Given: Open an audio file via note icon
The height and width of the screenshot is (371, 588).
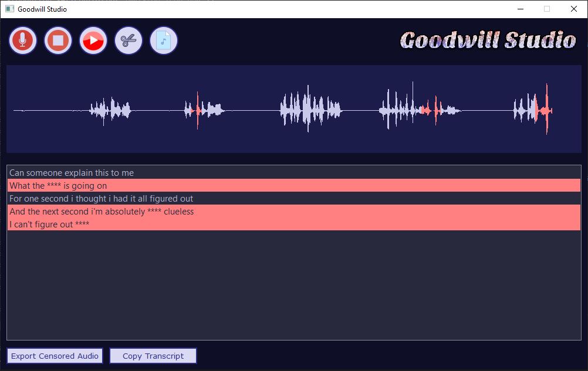Looking at the screenshot, I should click(164, 40).
